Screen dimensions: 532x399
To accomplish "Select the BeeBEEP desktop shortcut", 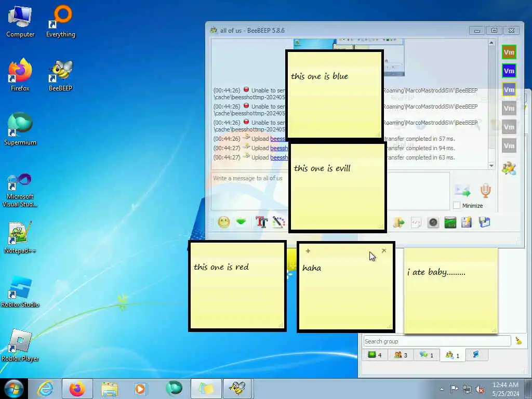I will click(61, 75).
